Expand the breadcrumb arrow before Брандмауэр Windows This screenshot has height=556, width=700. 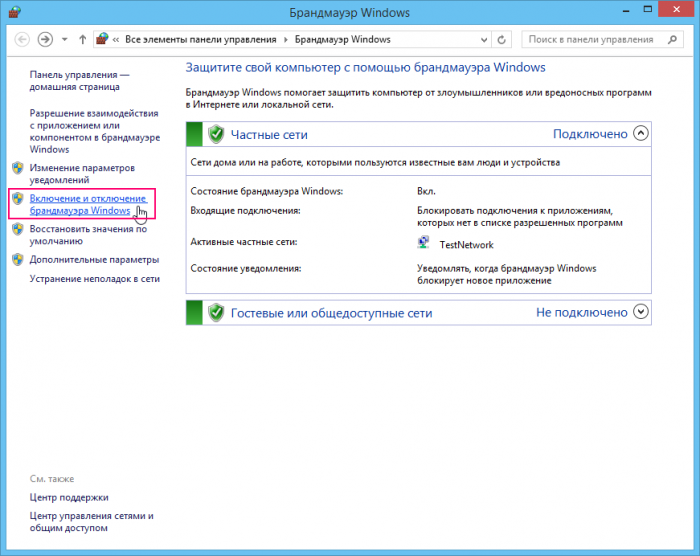tap(286, 40)
